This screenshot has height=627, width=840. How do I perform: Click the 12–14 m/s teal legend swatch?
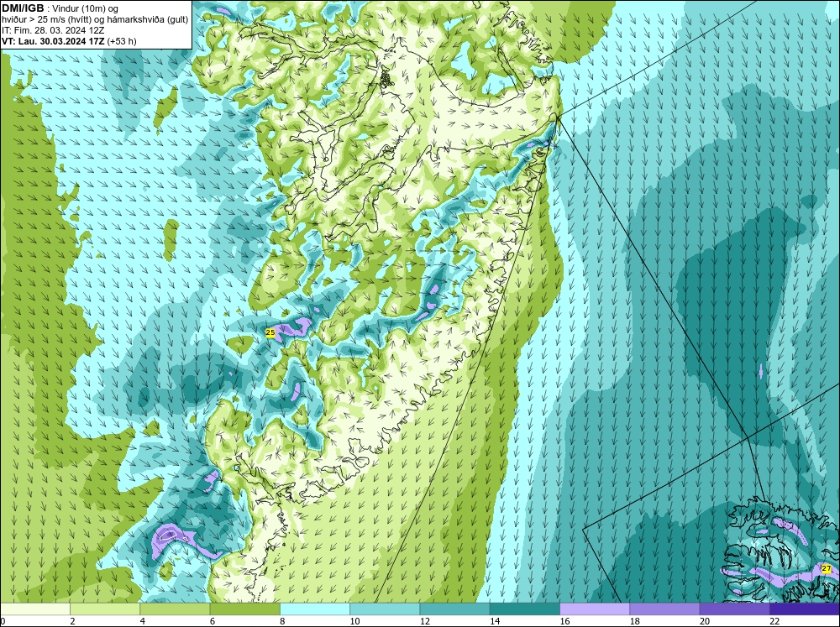click(x=454, y=609)
